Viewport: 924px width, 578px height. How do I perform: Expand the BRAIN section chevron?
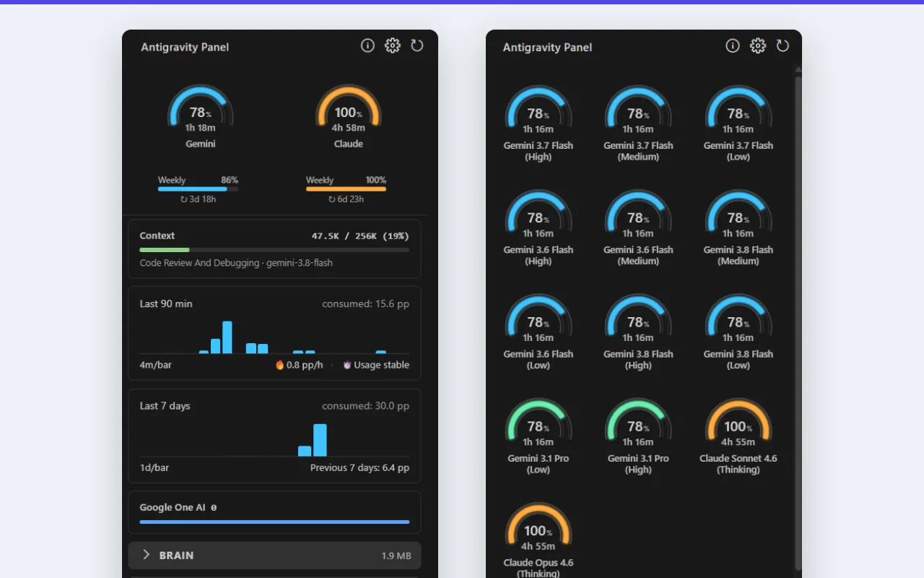click(x=146, y=555)
